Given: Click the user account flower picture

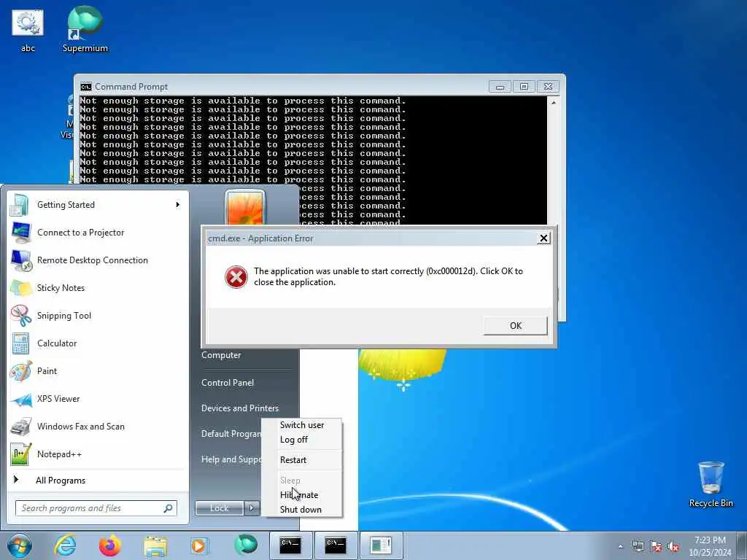Looking at the screenshot, I should point(244,208).
